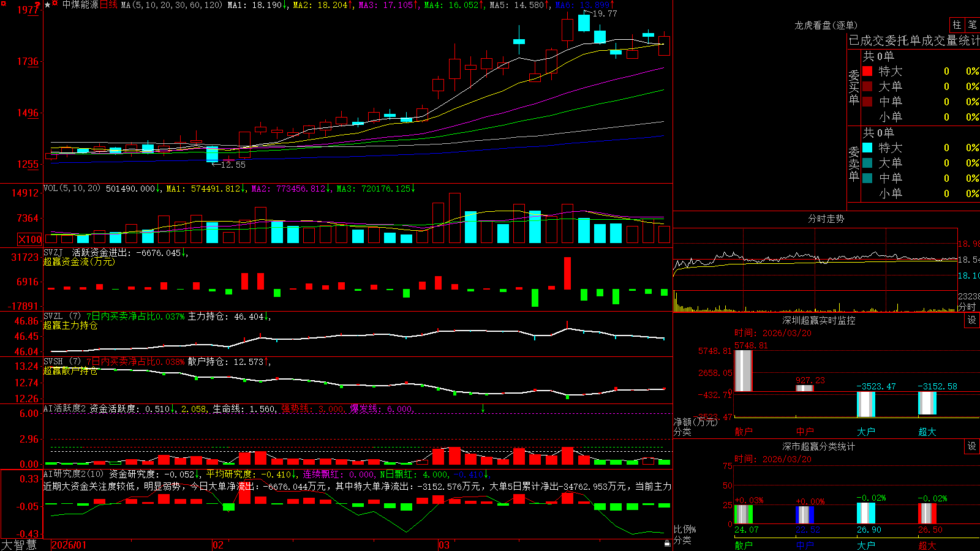
Task: Click the 散户 bar valued 5748.81
Action: pos(743,371)
